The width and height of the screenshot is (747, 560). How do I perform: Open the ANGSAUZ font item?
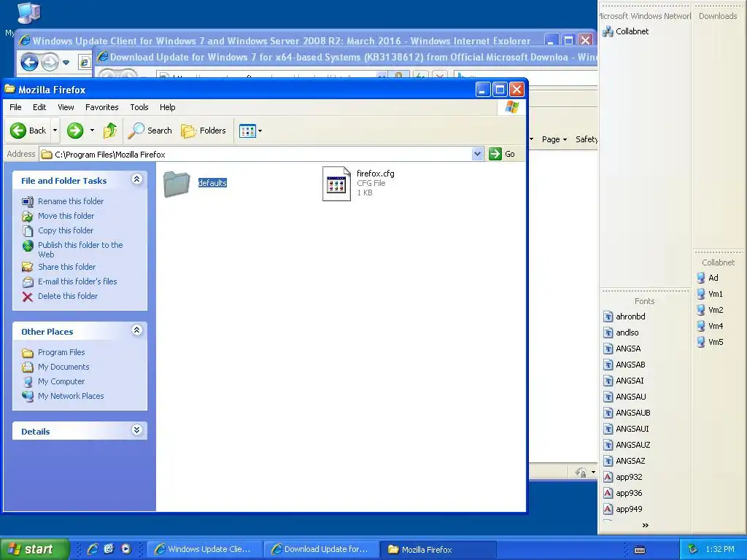point(627,446)
